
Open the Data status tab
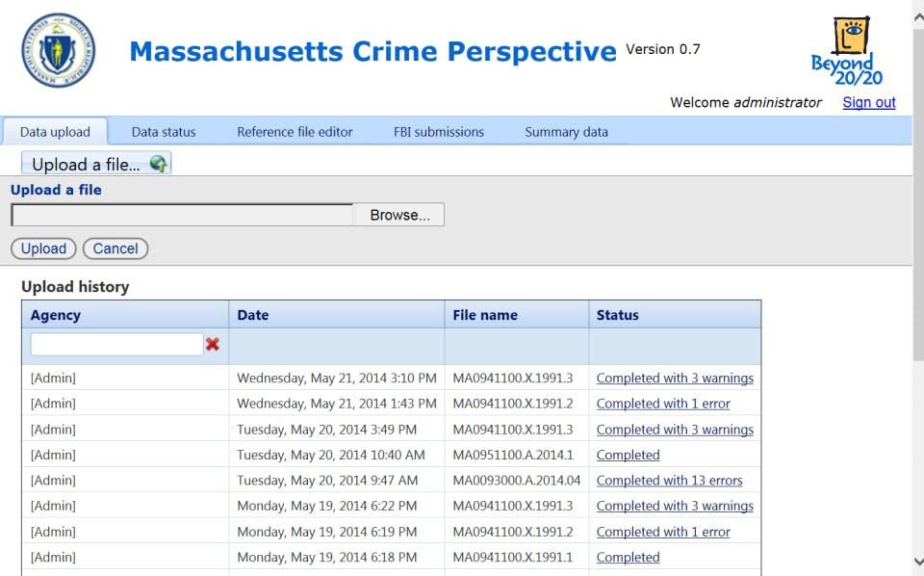[x=164, y=132]
